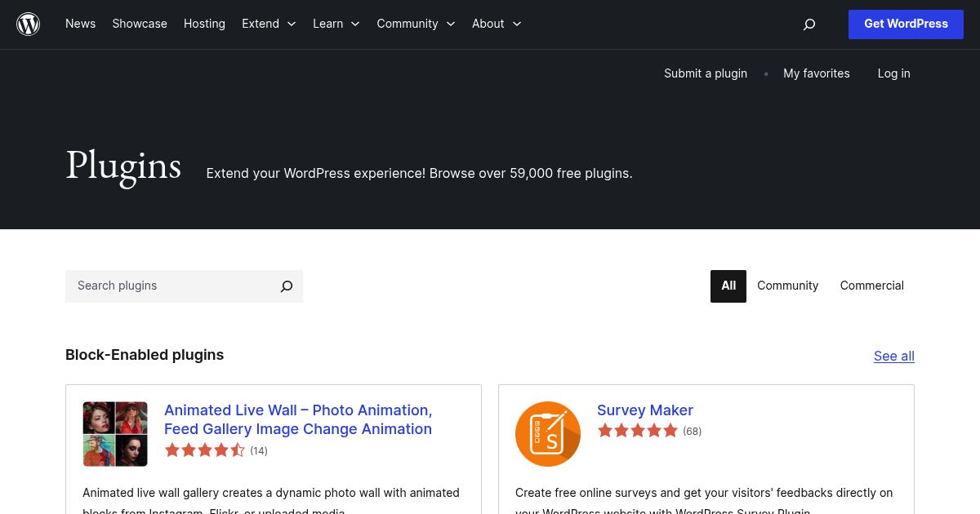Filter plugins by Community
Screen dimensions: 980x514
pos(787,286)
